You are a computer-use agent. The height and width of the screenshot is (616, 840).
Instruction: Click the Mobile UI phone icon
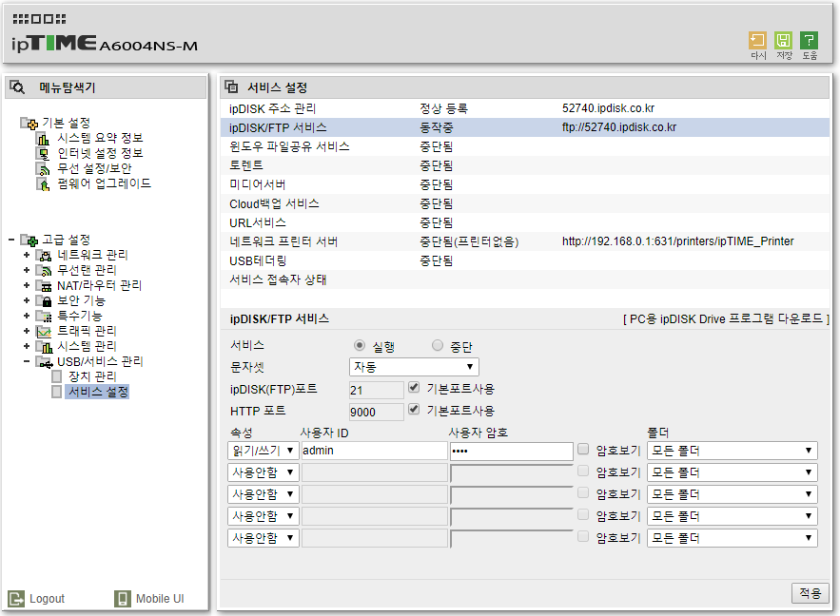pyautogui.click(x=123, y=598)
